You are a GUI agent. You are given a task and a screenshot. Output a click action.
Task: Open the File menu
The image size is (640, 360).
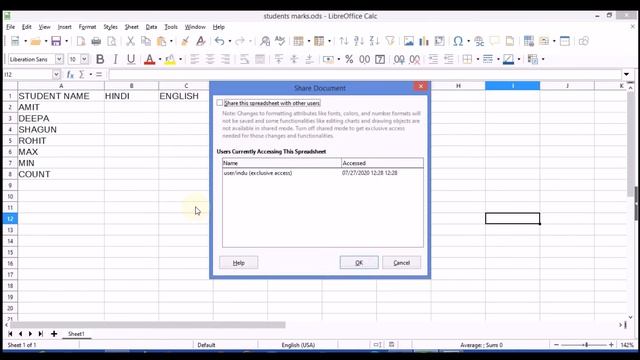point(11,27)
